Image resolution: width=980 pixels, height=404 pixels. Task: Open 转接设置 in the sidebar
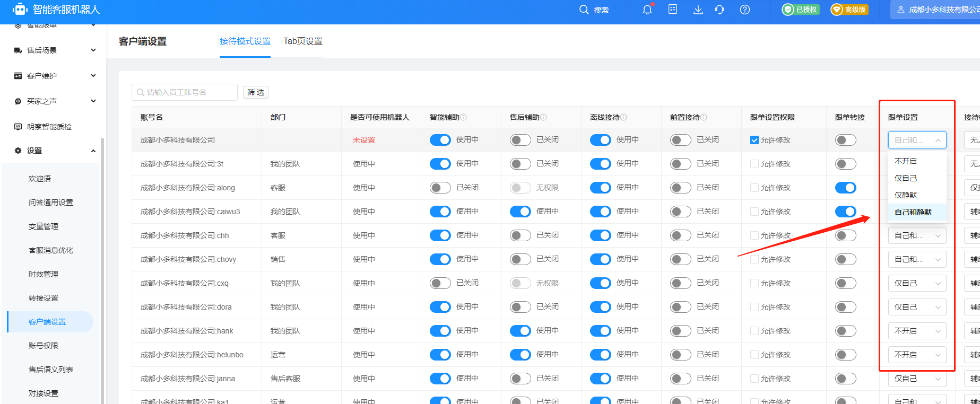coord(44,298)
